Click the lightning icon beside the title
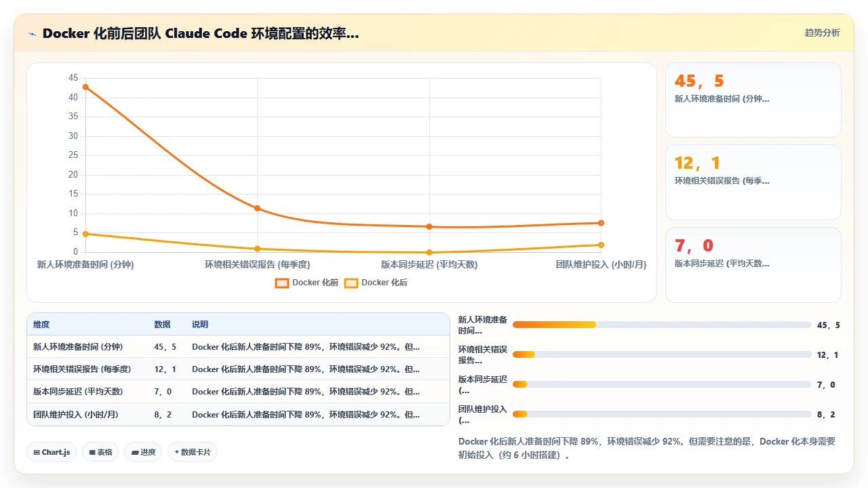Image resolution: width=868 pixels, height=488 pixels. click(x=32, y=33)
